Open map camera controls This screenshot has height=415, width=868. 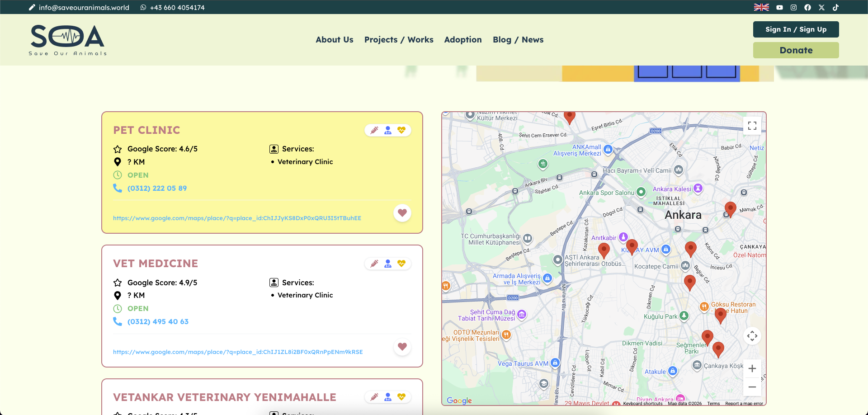click(752, 336)
